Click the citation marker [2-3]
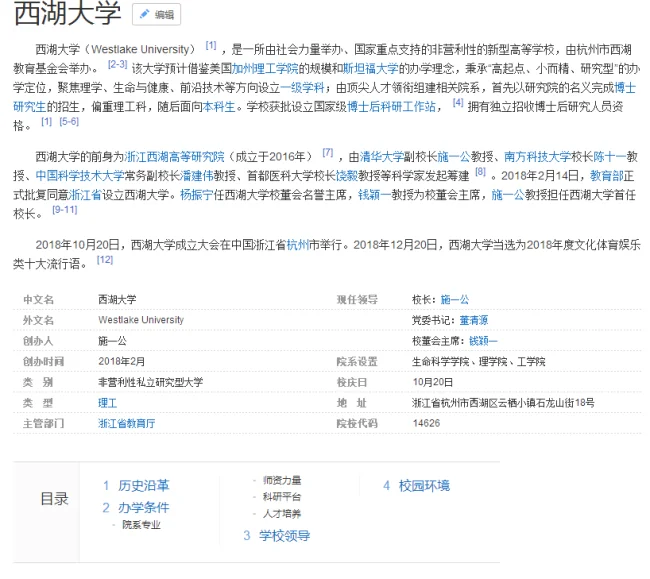 (117, 64)
